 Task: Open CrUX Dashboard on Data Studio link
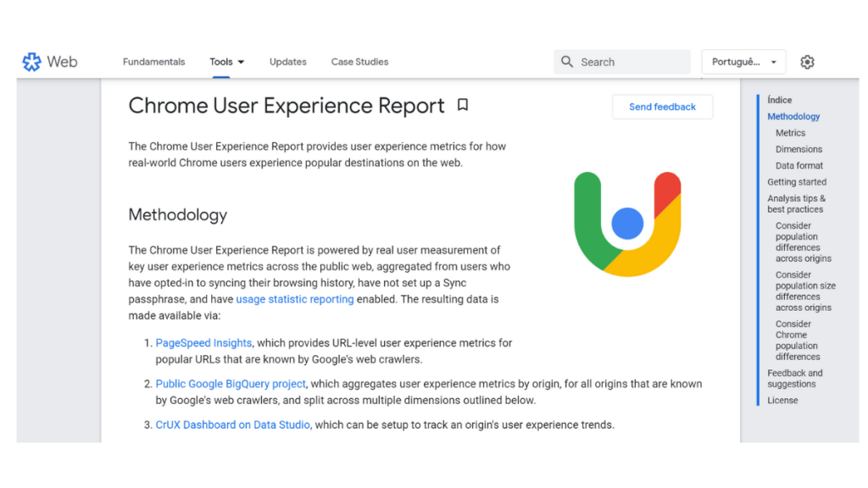pos(232,425)
